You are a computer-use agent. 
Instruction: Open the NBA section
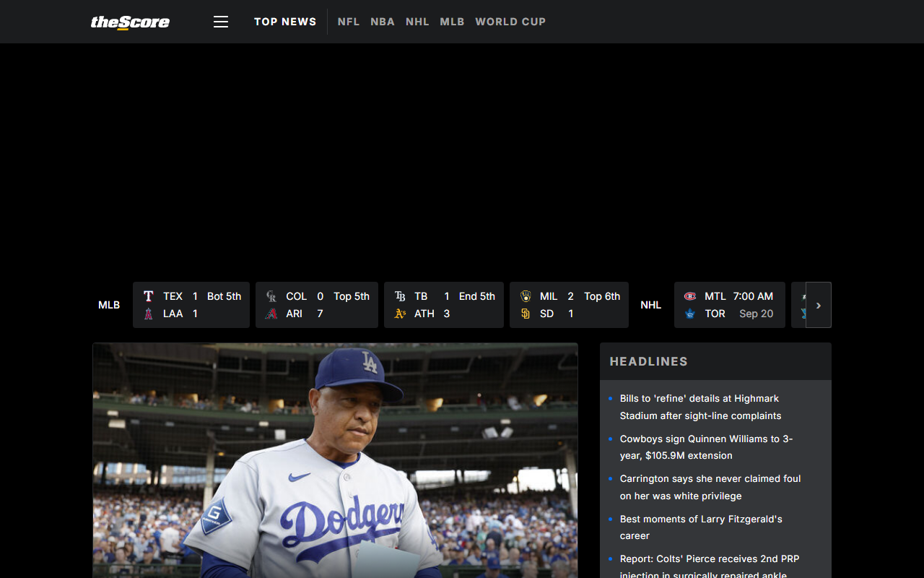383,22
